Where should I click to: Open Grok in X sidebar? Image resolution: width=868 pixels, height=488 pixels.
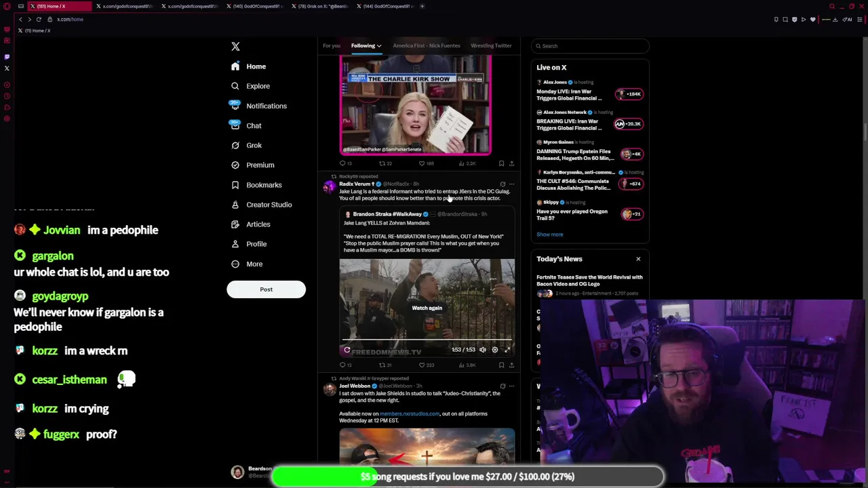[246, 145]
